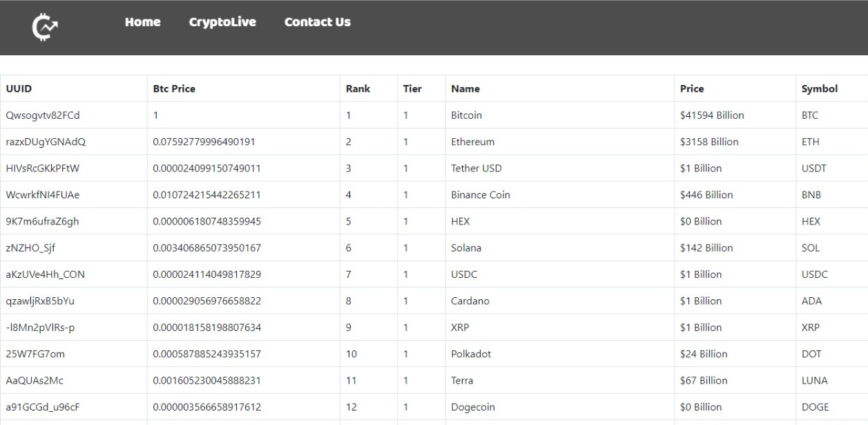This screenshot has width=868, height=425.
Task: Click the DOGE symbol cell
Action: [832, 407]
